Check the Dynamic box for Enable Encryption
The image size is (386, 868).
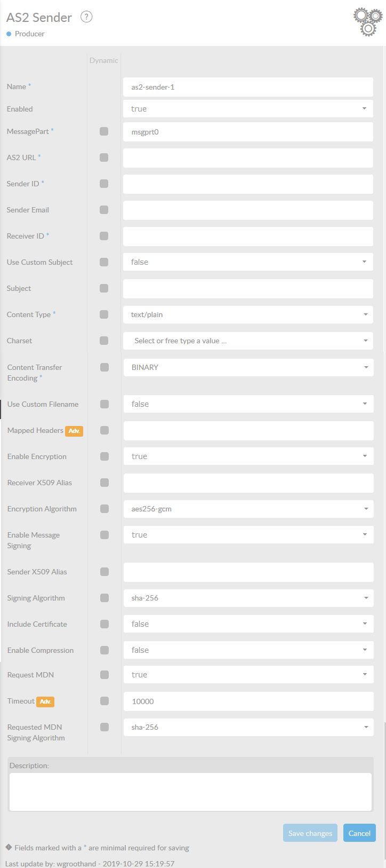coord(104,456)
